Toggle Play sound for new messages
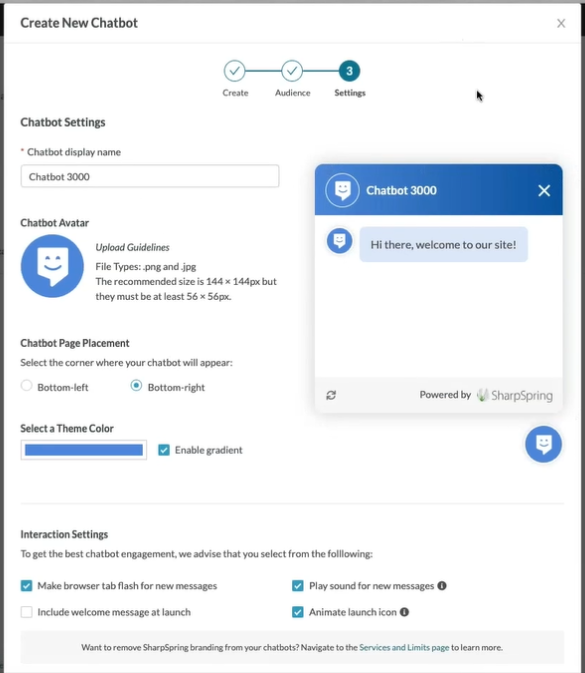Image resolution: width=585 pixels, height=673 pixels. coord(298,586)
